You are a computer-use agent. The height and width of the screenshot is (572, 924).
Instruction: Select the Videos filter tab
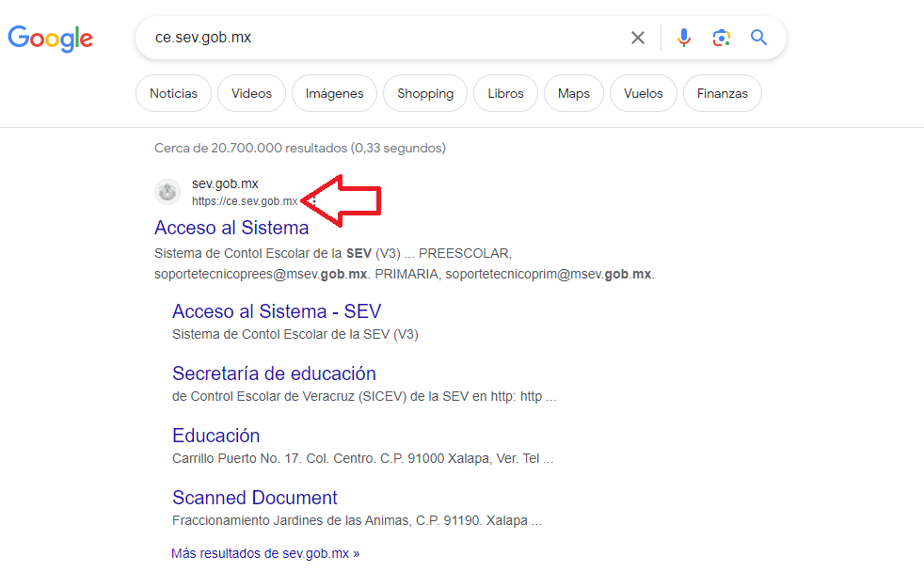tap(251, 93)
